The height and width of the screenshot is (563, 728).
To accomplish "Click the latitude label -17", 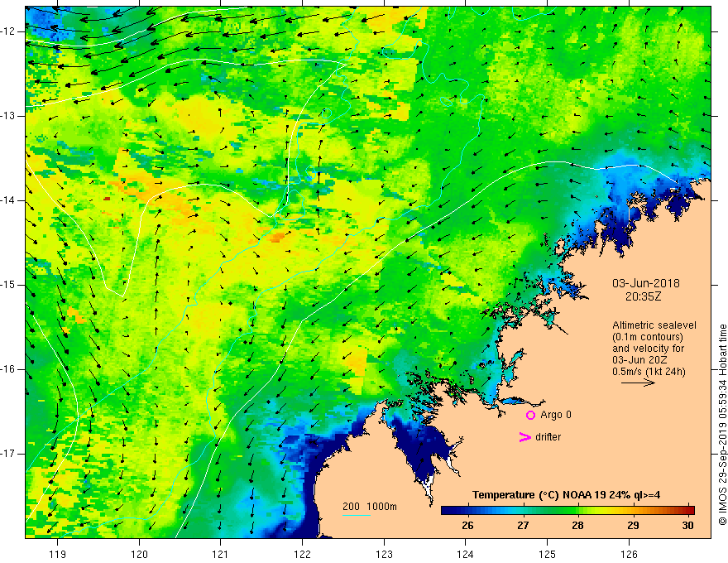I will (10, 454).
